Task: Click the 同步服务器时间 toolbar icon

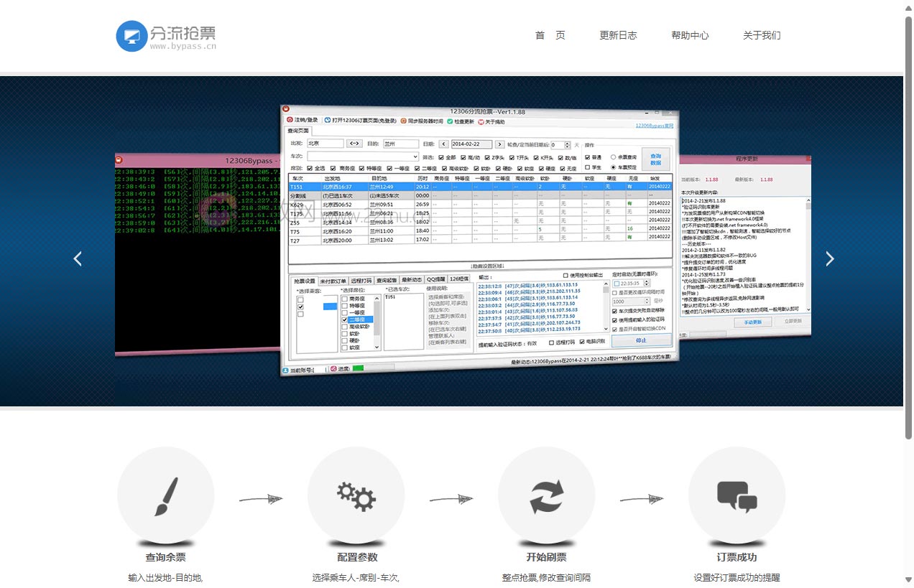Action: click(404, 121)
